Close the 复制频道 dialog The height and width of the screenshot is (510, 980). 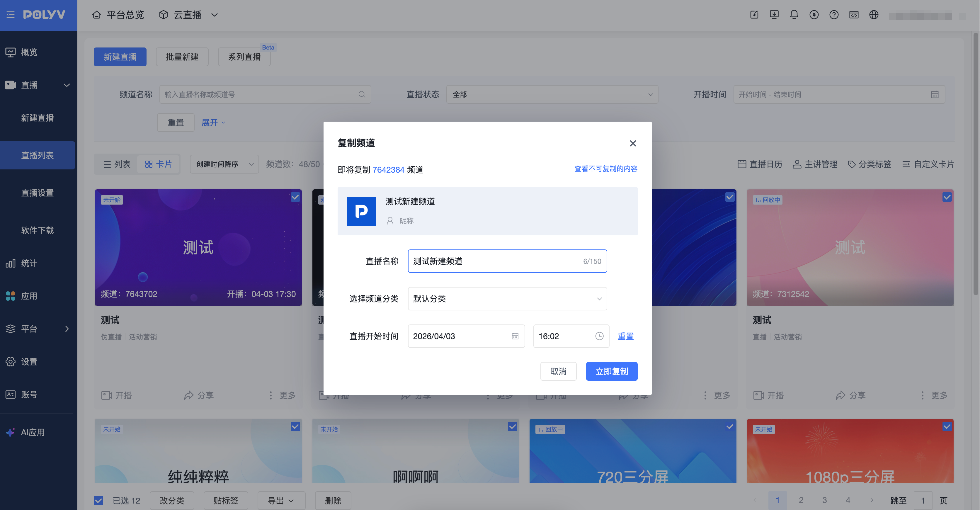click(x=633, y=143)
